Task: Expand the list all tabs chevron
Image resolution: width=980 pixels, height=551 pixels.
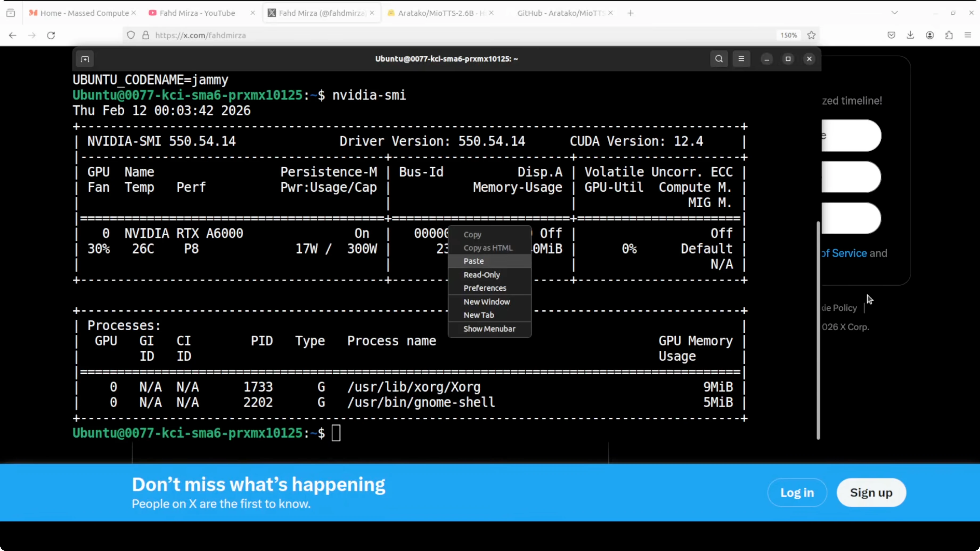Action: tap(895, 13)
